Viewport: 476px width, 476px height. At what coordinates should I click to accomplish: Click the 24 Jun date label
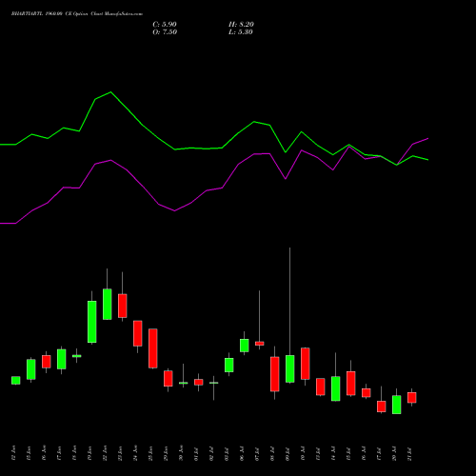pos(135,453)
